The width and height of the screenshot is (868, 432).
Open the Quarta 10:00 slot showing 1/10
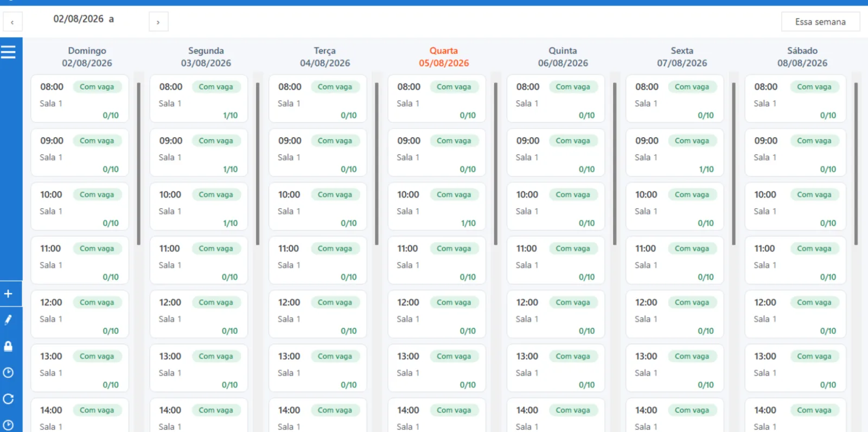tap(437, 207)
